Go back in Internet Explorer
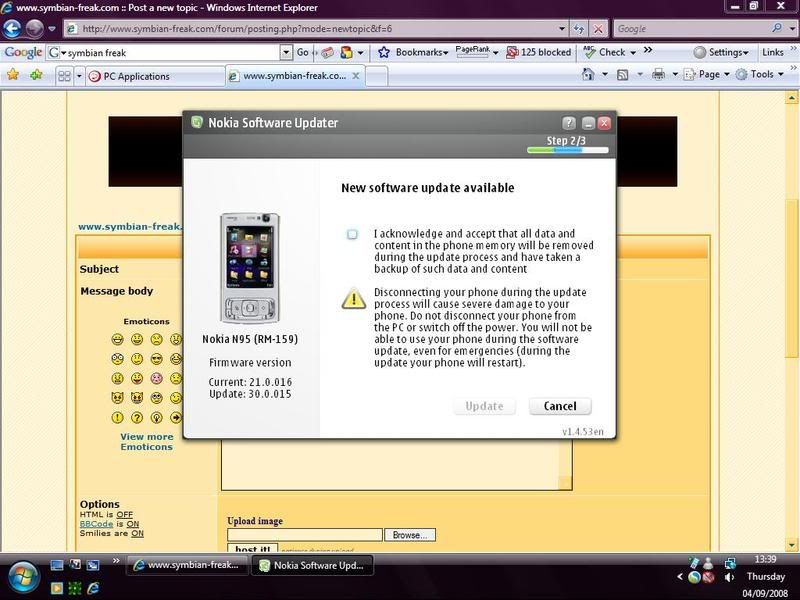800x600 pixels. click(x=12, y=29)
